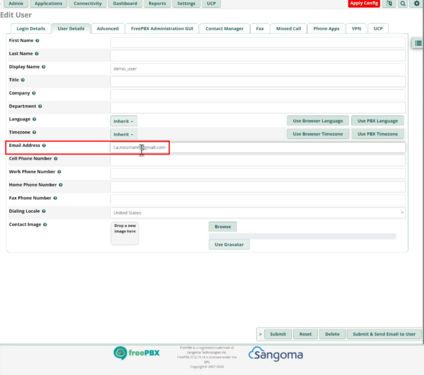Open the Contact Manager tab
The width and height of the screenshot is (424, 375).
[x=224, y=29]
